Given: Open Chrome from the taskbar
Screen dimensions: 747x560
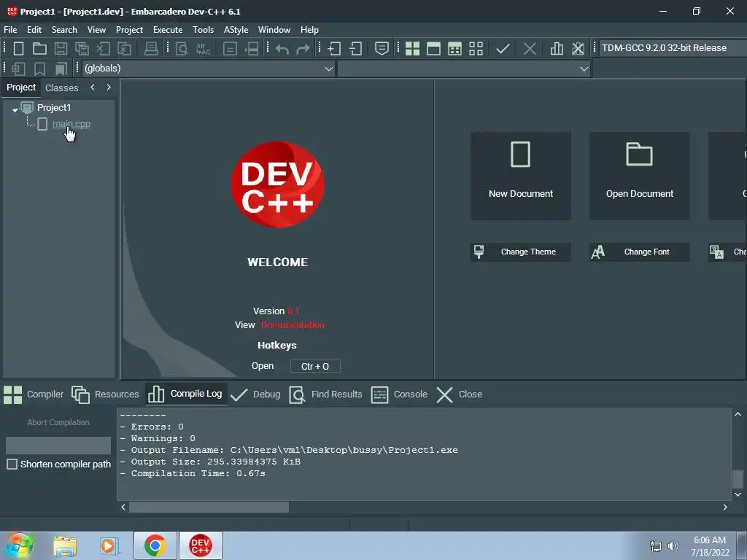Looking at the screenshot, I should click(x=155, y=545).
